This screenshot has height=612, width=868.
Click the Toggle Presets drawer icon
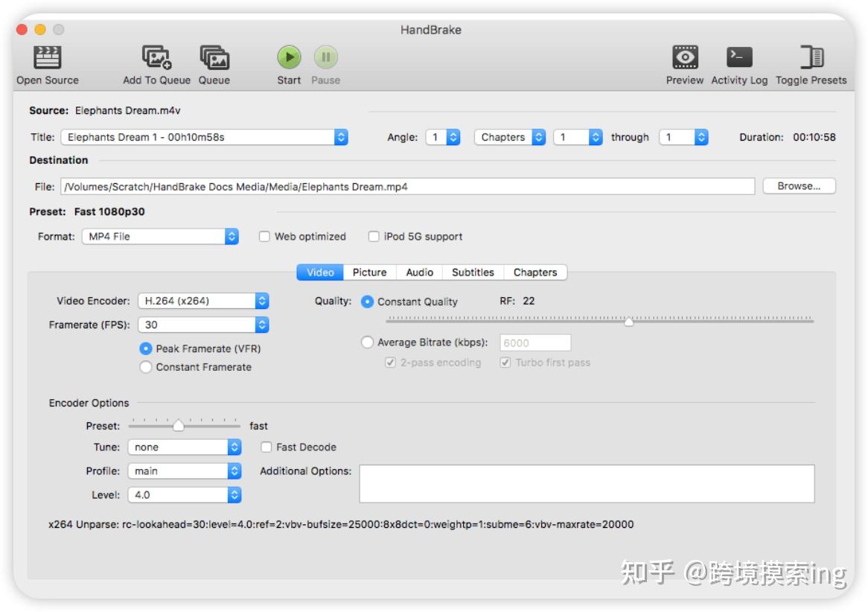coord(811,57)
